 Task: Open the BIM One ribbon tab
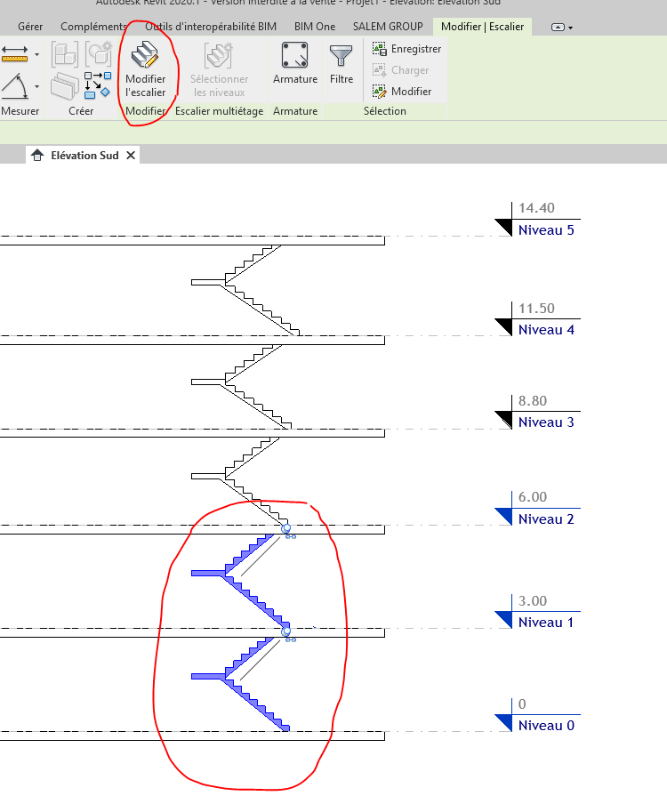315,27
